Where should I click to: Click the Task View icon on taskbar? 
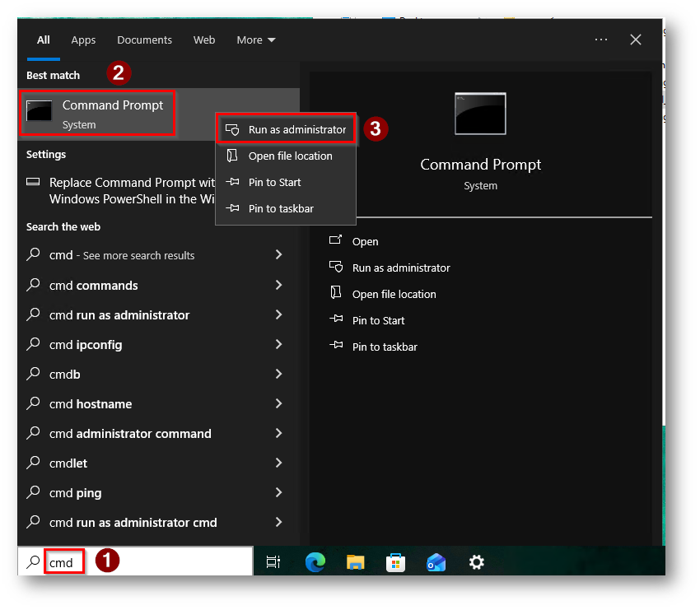click(x=273, y=562)
